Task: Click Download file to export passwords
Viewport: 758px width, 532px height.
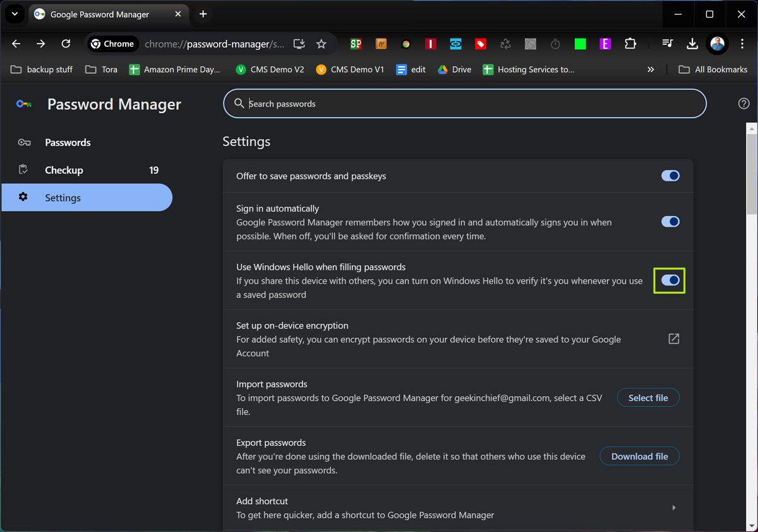Action: coord(639,456)
